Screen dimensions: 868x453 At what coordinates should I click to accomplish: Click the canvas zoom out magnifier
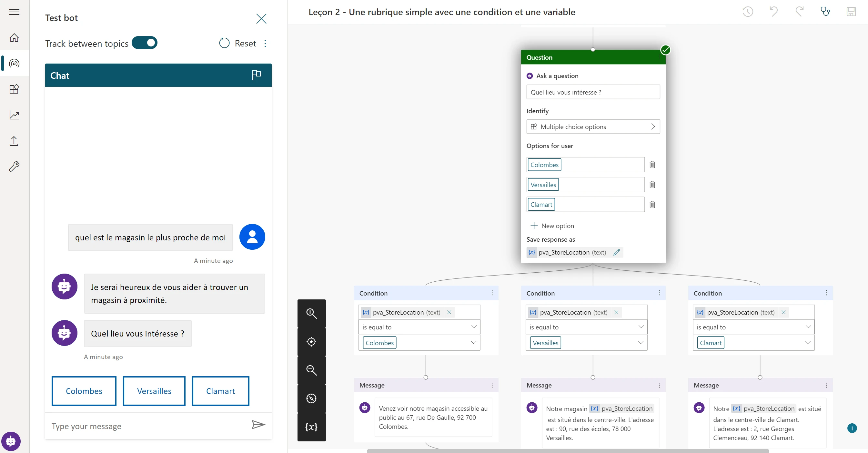[x=311, y=370]
